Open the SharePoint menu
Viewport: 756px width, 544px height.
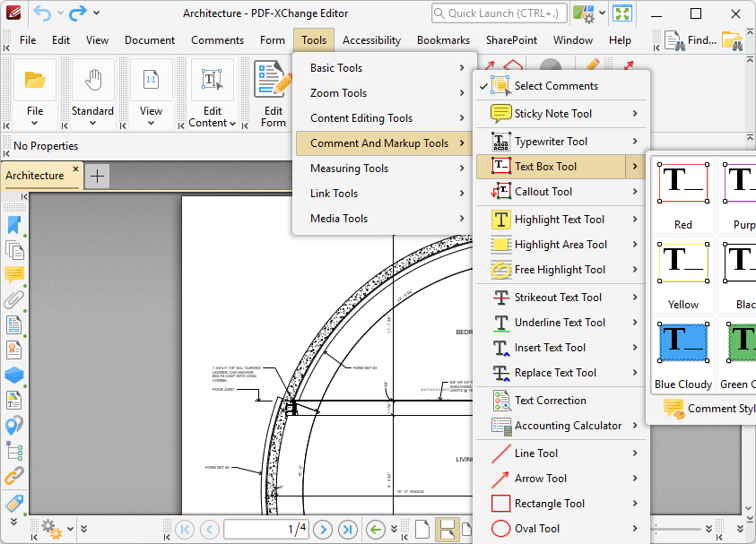coord(511,40)
